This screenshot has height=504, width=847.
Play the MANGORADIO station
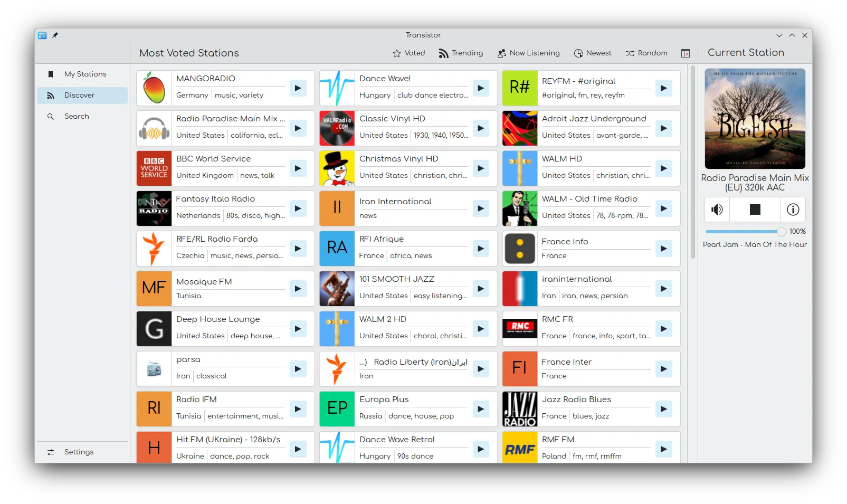click(x=298, y=88)
